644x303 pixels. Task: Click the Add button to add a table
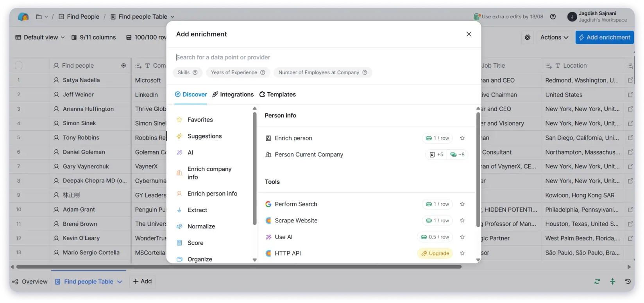tap(142, 281)
